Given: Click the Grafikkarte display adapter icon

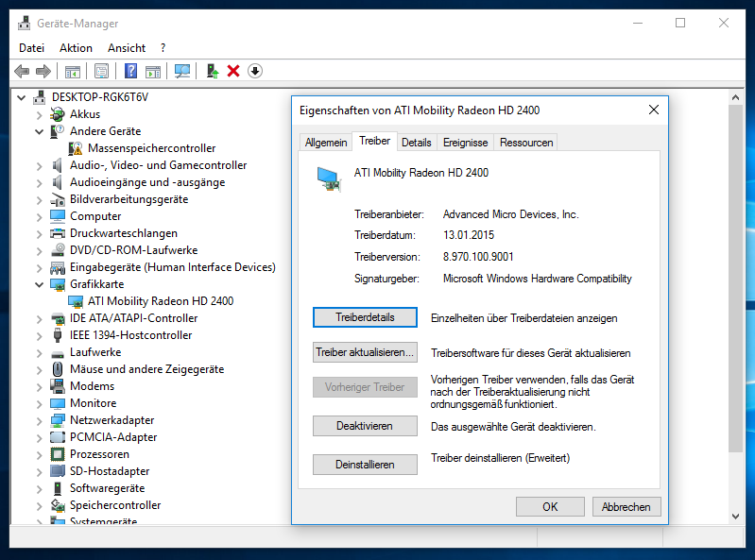Looking at the screenshot, I should point(58,284).
